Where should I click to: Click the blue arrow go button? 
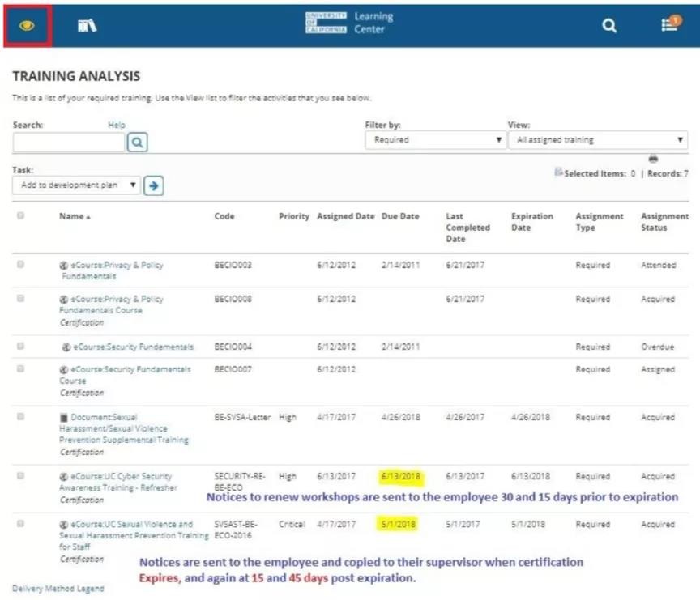pyautogui.click(x=153, y=185)
